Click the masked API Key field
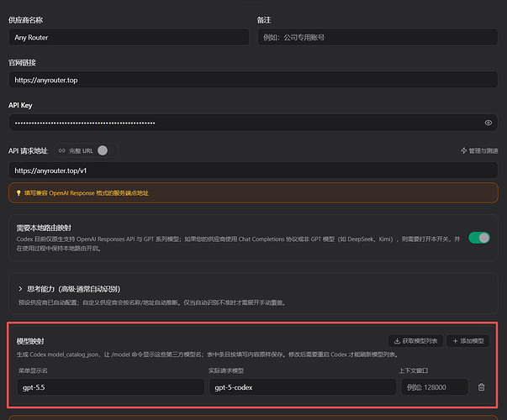The height and width of the screenshot is (420, 507). pyautogui.click(x=253, y=123)
